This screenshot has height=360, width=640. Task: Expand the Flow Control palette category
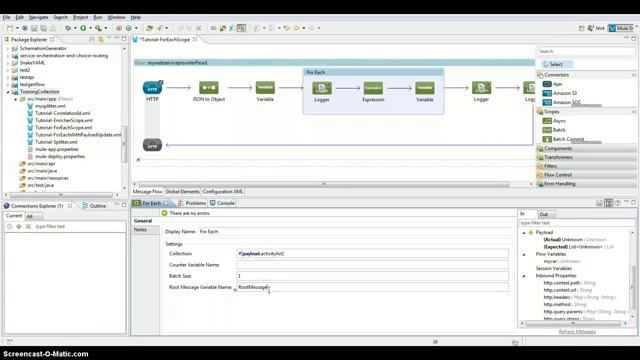586,175
